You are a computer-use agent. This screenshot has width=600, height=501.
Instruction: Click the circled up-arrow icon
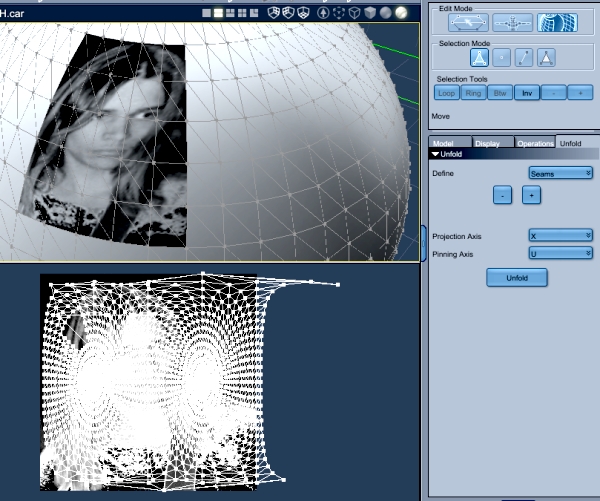pyautogui.click(x=323, y=13)
